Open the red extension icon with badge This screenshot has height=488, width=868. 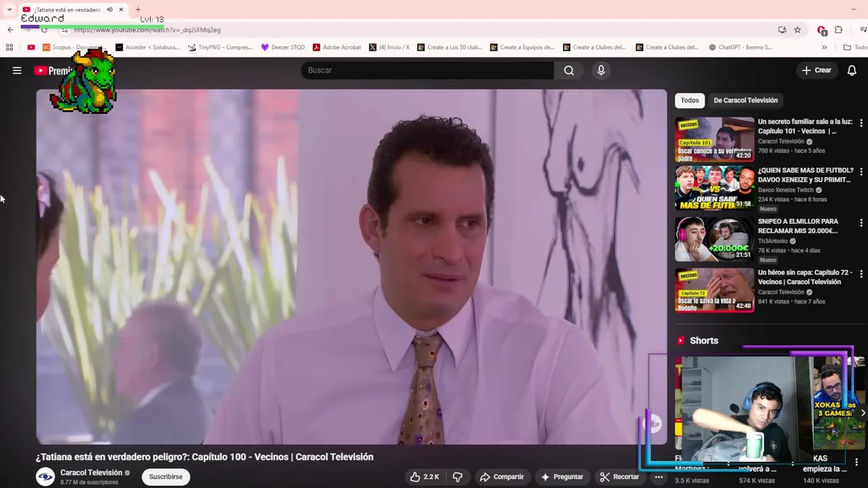coord(822,30)
